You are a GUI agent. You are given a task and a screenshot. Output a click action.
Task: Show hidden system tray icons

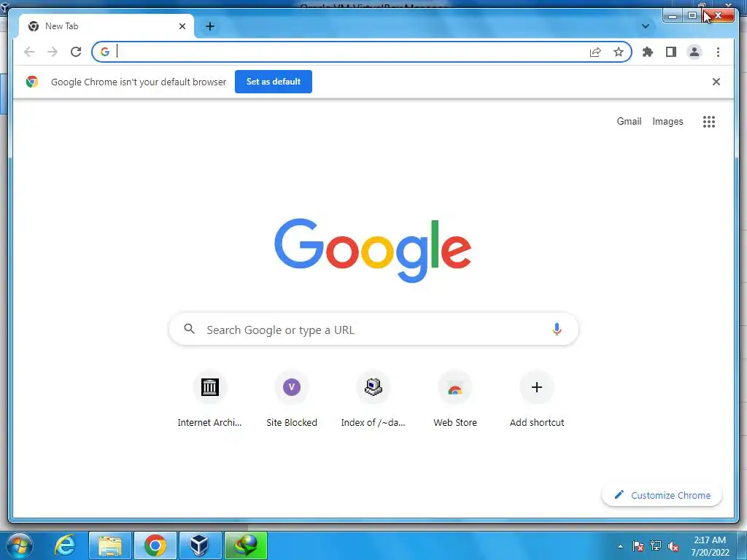click(620, 546)
